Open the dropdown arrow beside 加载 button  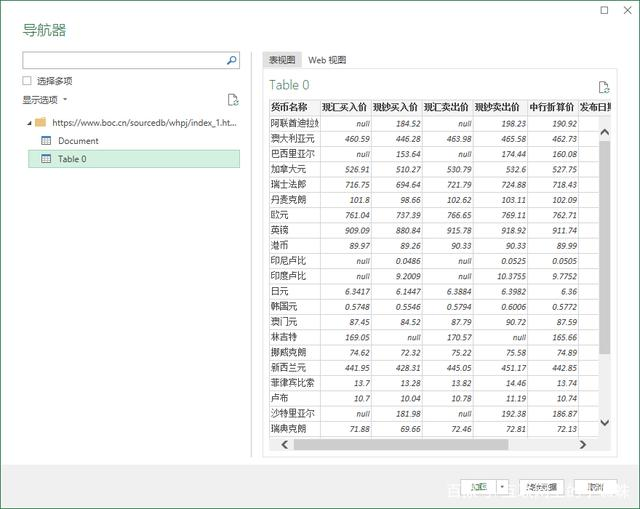(x=502, y=488)
